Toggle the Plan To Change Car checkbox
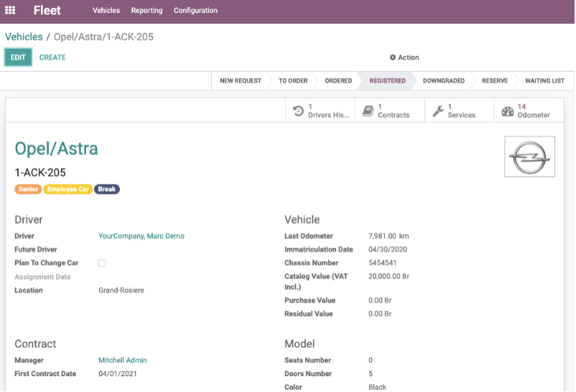Viewport: 576px width, 392px height. (x=102, y=263)
